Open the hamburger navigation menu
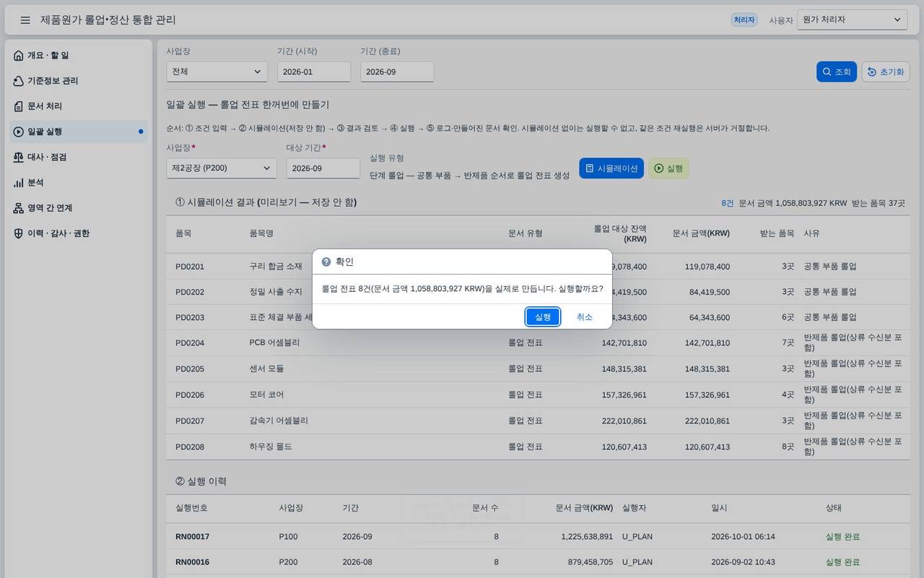Image resolution: width=924 pixels, height=578 pixels. click(25, 20)
